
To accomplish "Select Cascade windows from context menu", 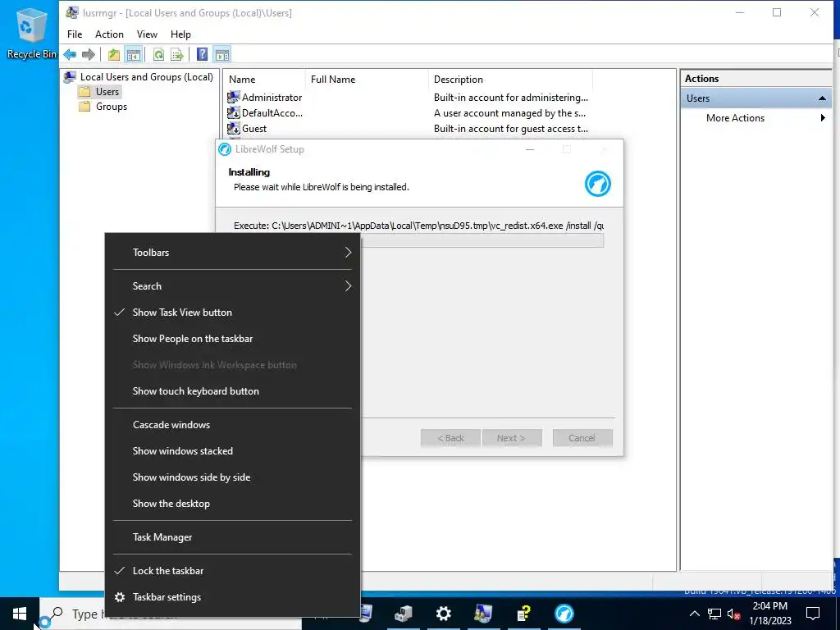I will [232, 425].
